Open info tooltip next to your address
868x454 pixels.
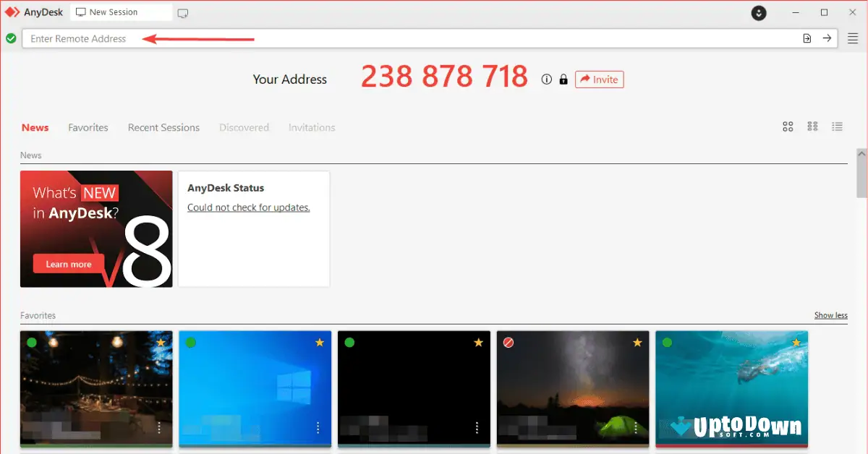[x=546, y=80]
